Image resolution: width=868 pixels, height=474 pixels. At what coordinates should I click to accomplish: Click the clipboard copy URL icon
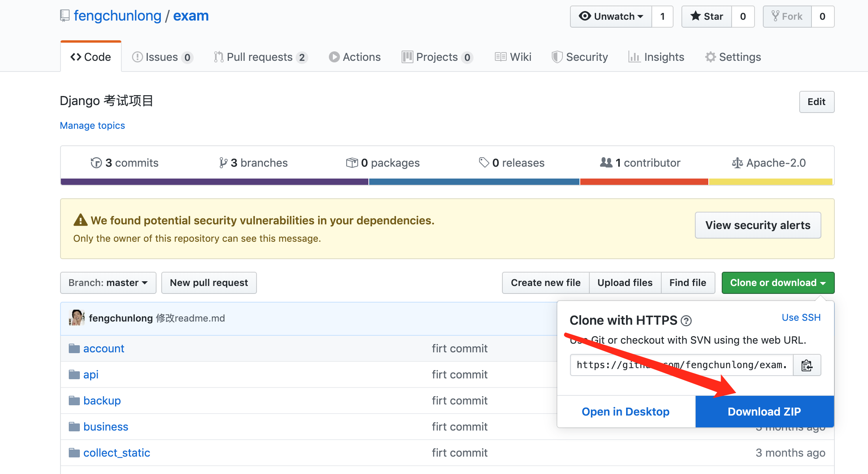tap(807, 365)
